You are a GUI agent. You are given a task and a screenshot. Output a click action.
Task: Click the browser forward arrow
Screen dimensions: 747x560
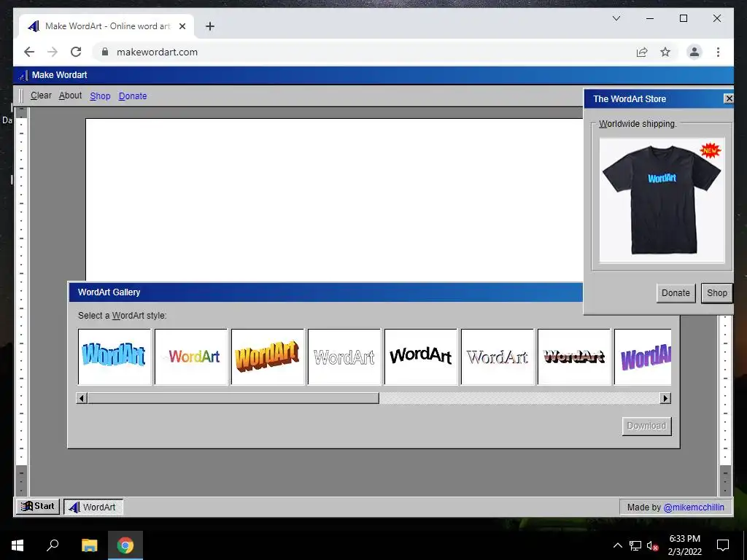pos(53,52)
